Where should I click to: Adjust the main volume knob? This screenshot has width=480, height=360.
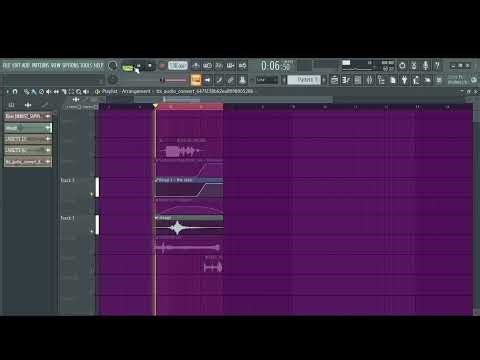click(x=113, y=65)
